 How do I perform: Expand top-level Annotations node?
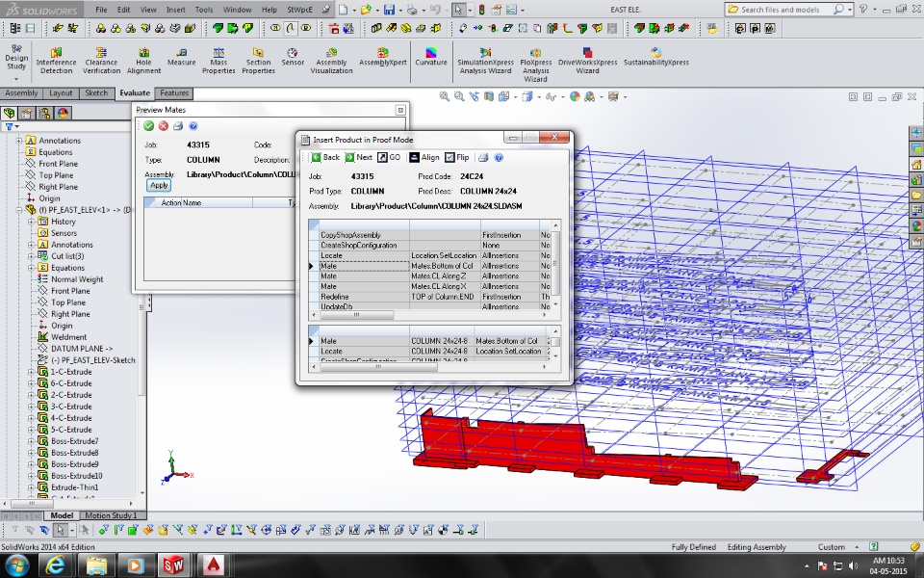(19, 141)
